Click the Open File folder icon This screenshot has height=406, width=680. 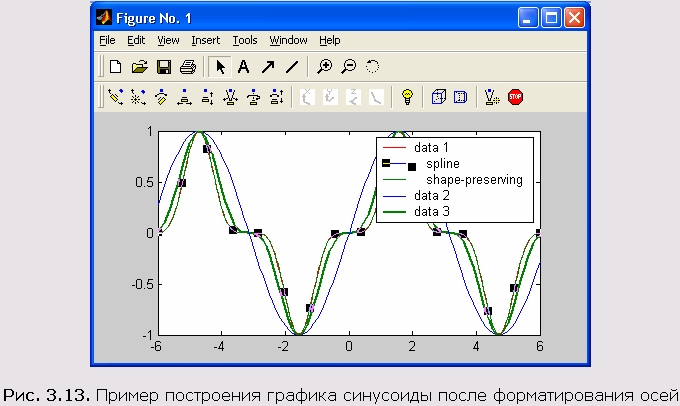pos(140,67)
